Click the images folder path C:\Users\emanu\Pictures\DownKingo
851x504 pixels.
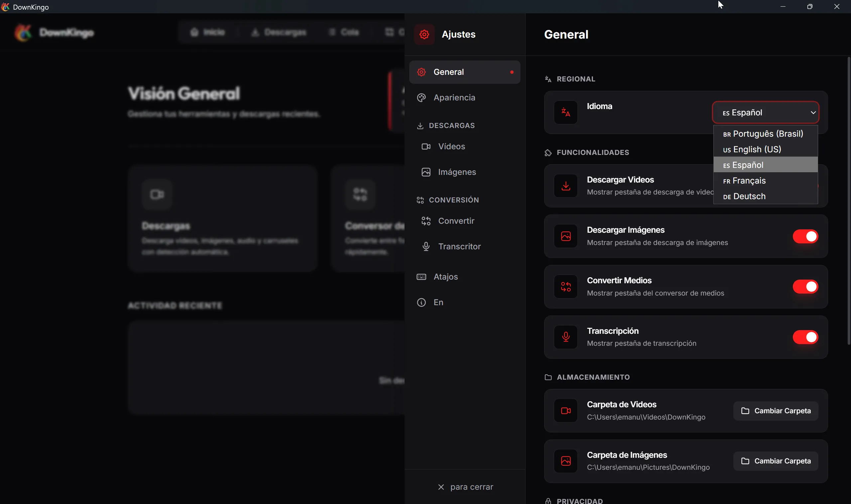coord(648,467)
